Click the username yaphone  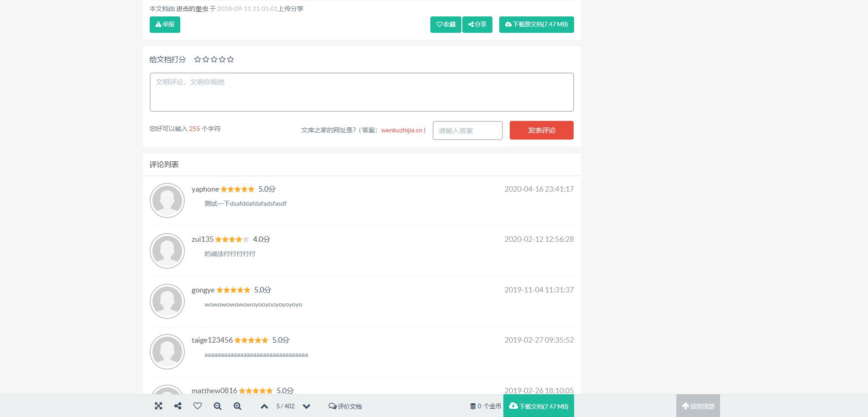click(205, 189)
